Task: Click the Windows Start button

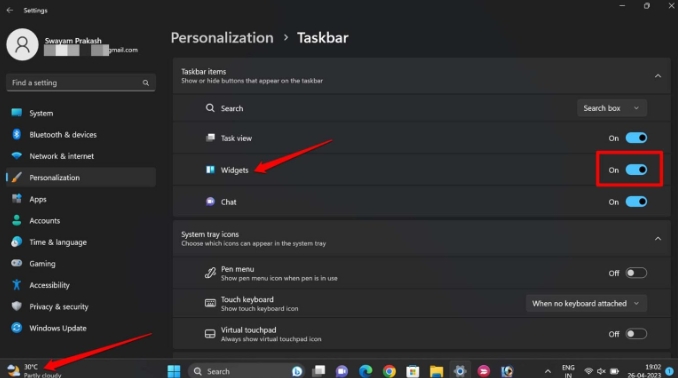Action: [174, 371]
